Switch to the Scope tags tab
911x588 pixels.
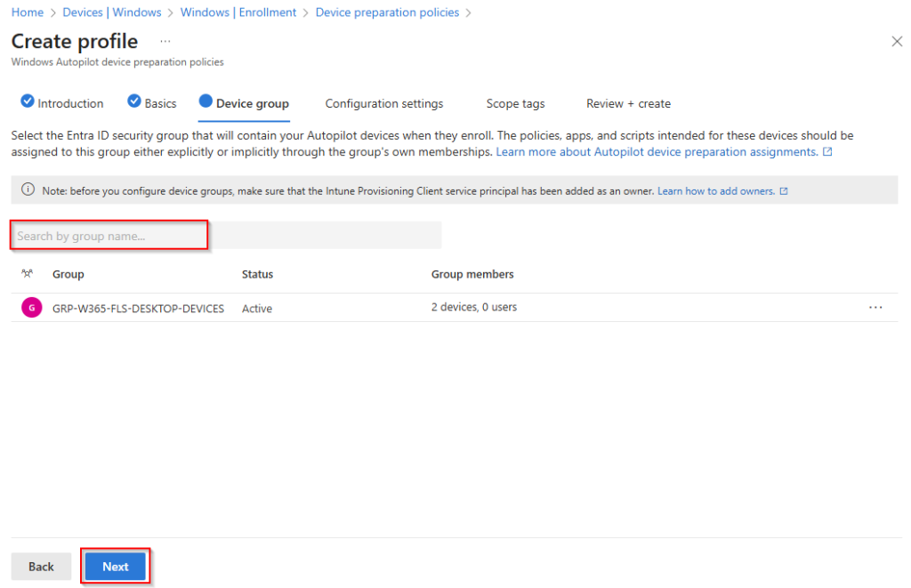tap(515, 104)
